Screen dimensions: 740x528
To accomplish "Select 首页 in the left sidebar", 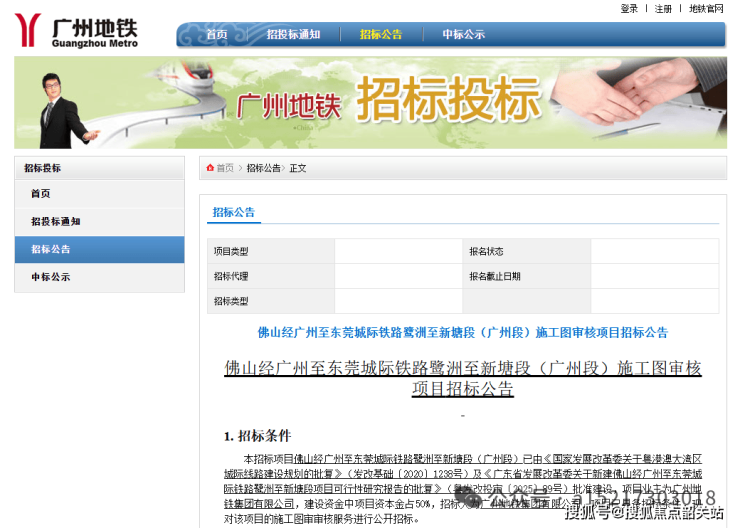I will click(x=100, y=194).
